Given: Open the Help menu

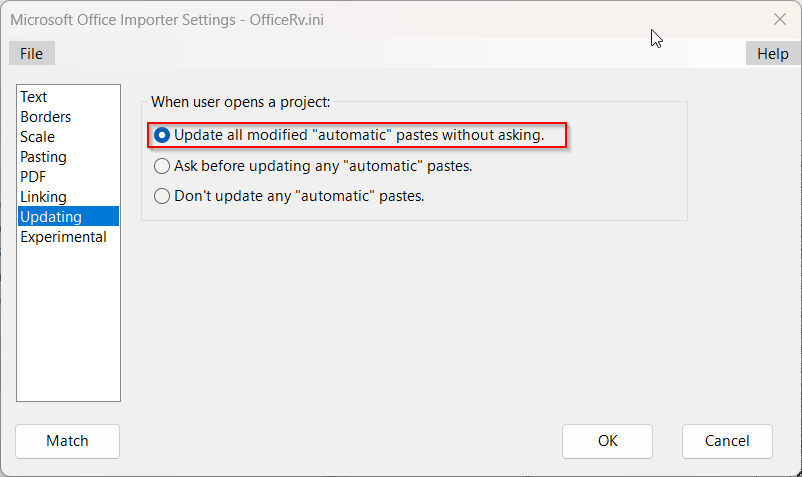Looking at the screenshot, I should point(772,54).
